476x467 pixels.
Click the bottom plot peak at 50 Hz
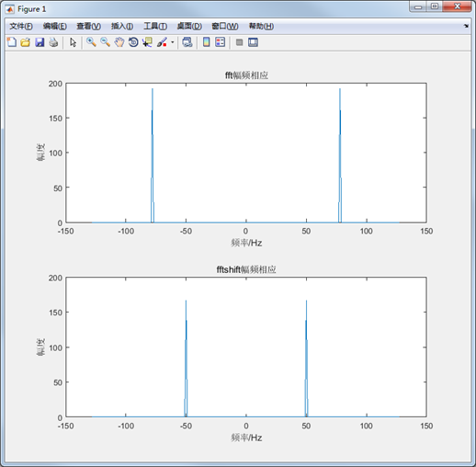pyautogui.click(x=306, y=359)
